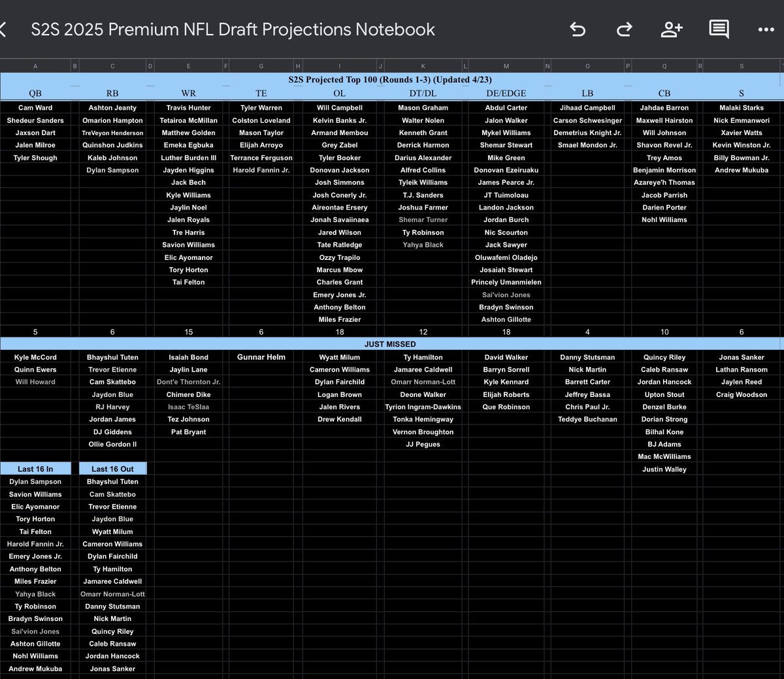Select the DE/EDGE heading cell
Image resolution: width=784 pixels, height=679 pixels.
(506, 93)
